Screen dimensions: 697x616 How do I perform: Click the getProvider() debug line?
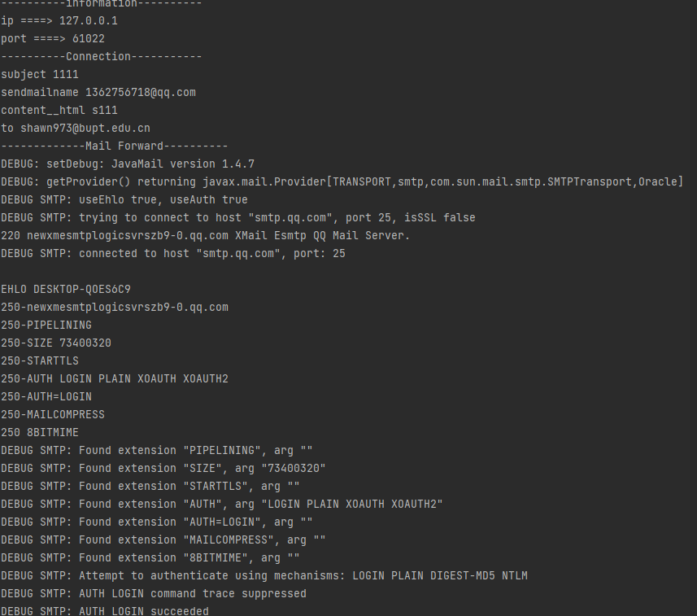click(342, 181)
